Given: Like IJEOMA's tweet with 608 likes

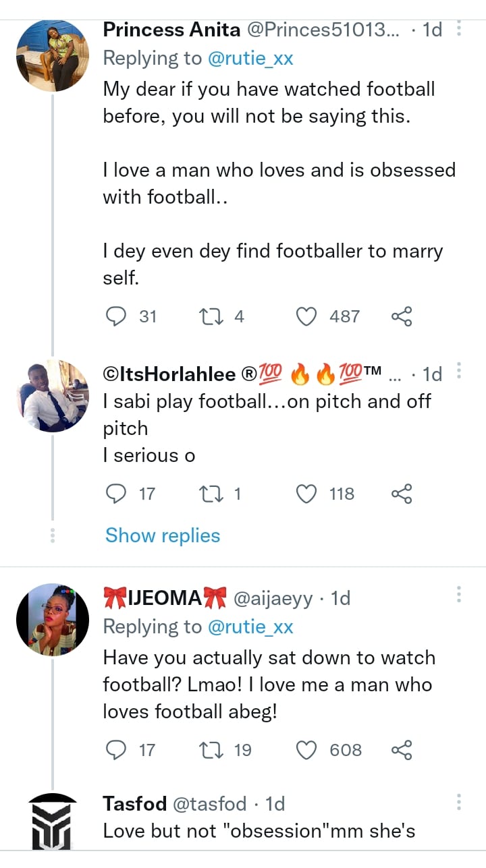Looking at the screenshot, I should (307, 750).
